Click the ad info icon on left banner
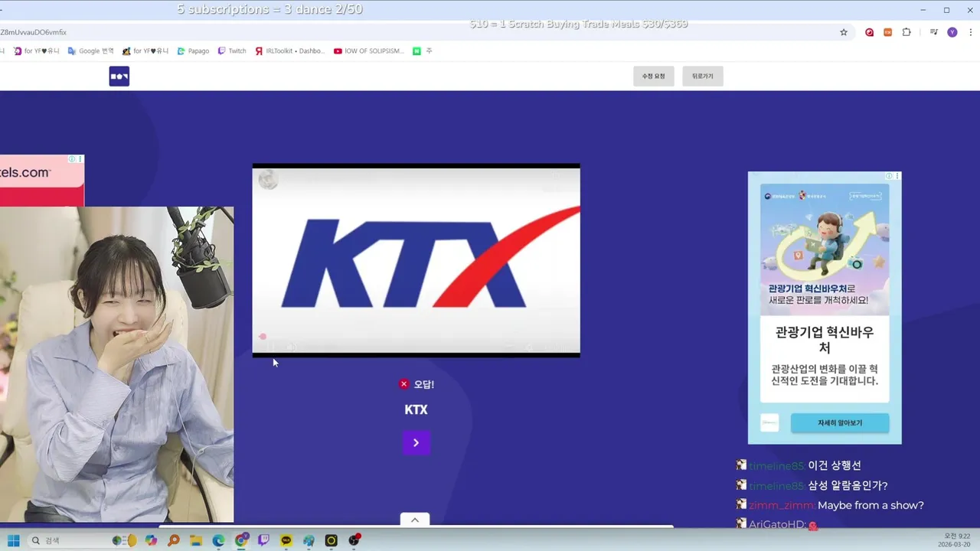980x551 pixels. [x=72, y=159]
